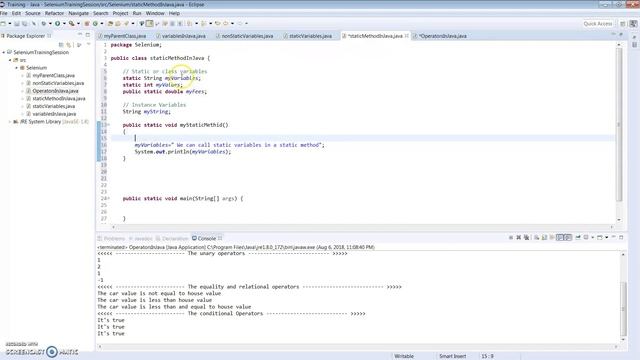The width and height of the screenshot is (640, 360).
Task: Collapse main method fold marker at line 24
Action: [x=109, y=198]
